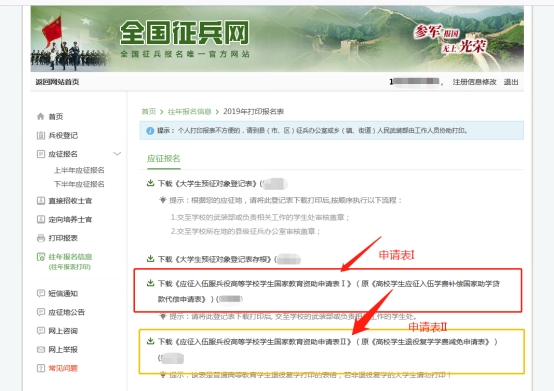Click 注册信息修改 link
The height and width of the screenshot is (391, 554).
pos(475,82)
